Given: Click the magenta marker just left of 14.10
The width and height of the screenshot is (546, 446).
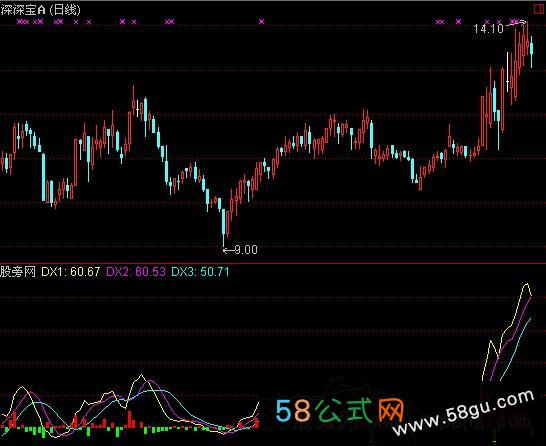Looking at the screenshot, I should click(458, 22).
